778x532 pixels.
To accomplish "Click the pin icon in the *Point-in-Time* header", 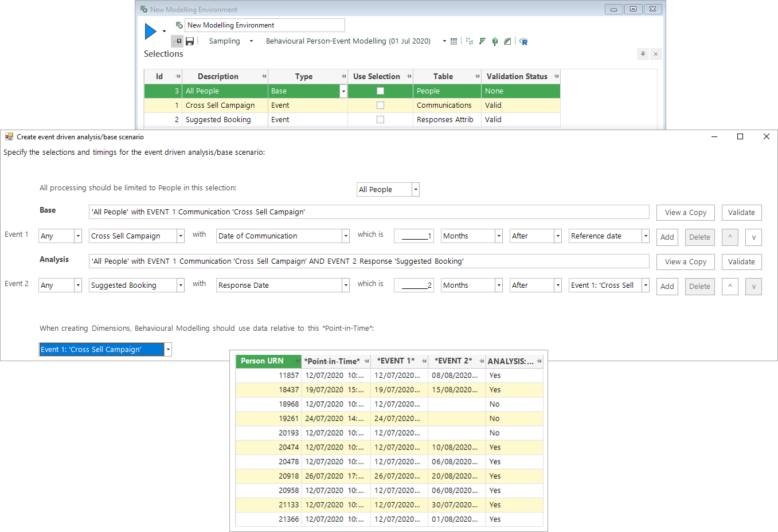I will click(x=366, y=361).
